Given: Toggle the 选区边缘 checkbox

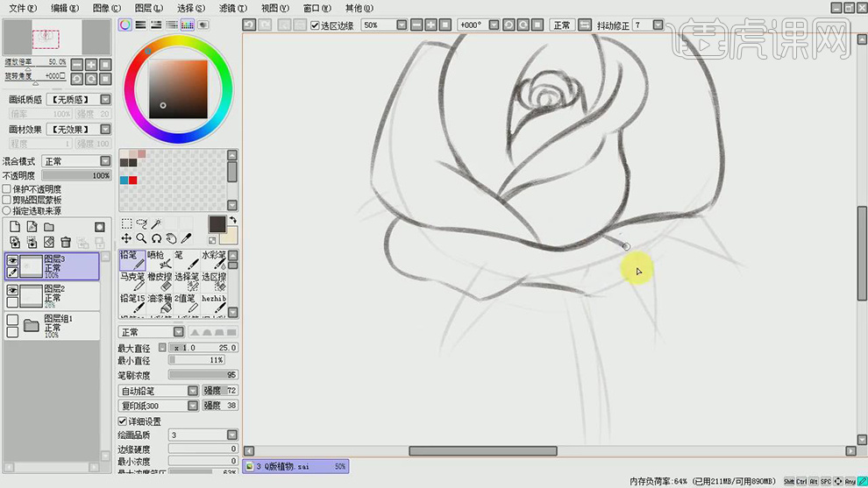Looking at the screenshot, I should click(316, 25).
